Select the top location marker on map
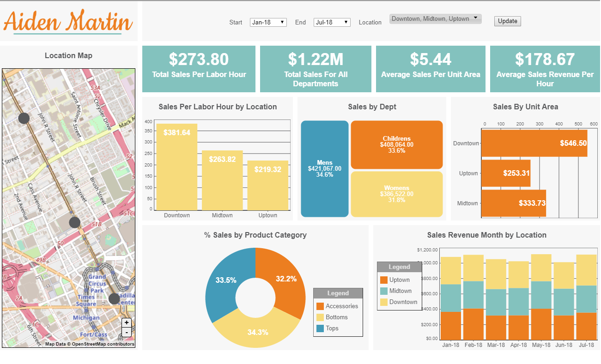The width and height of the screenshot is (601, 364). coord(24,118)
